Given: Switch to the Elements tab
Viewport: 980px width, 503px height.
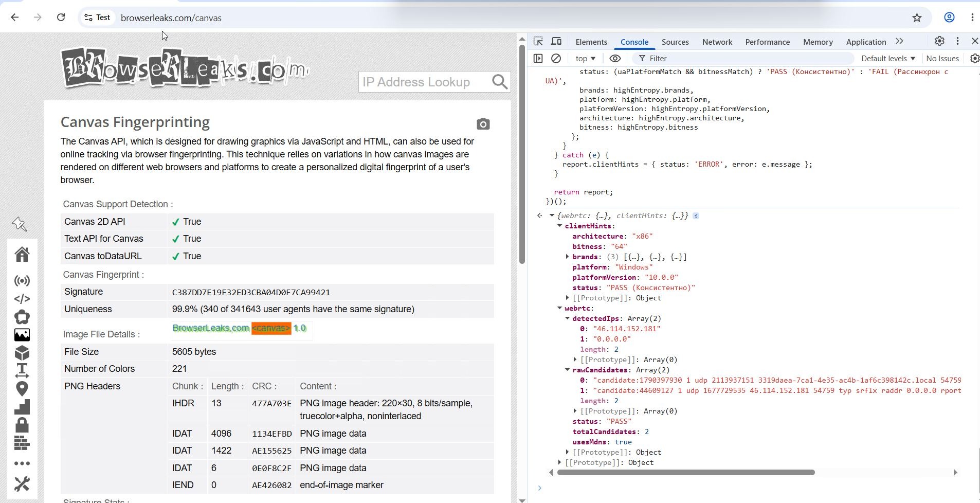Looking at the screenshot, I should [x=591, y=42].
